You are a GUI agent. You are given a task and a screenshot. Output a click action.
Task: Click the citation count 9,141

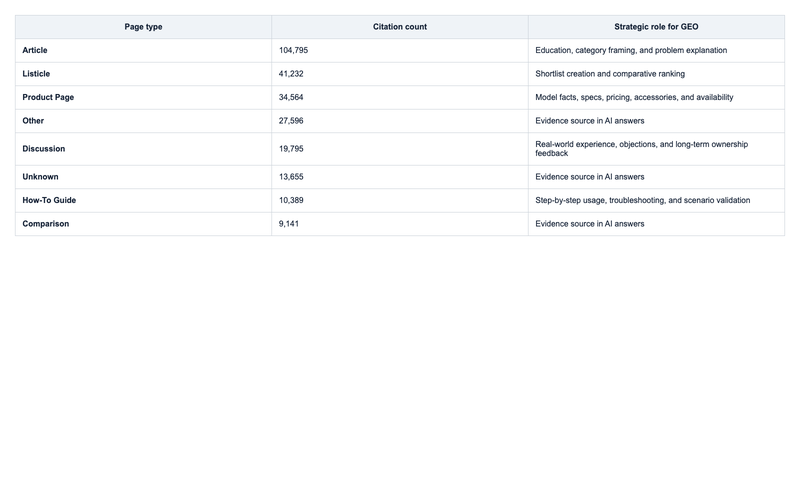(x=289, y=224)
